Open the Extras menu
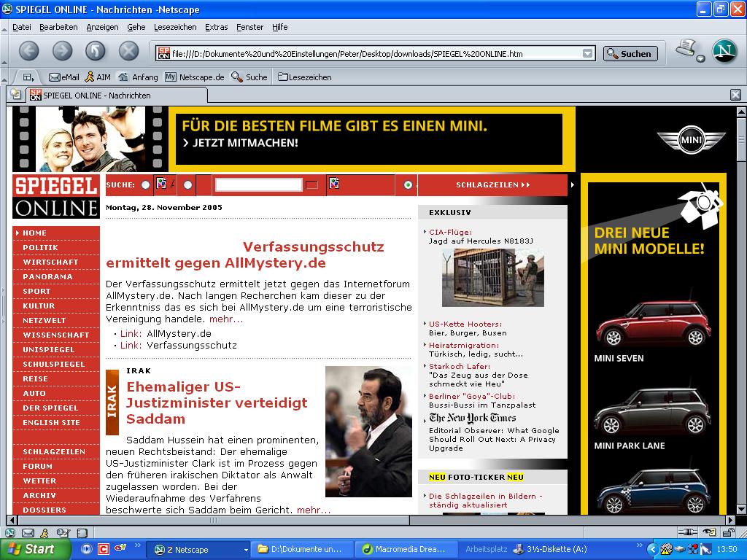The height and width of the screenshot is (560, 747). (x=216, y=27)
